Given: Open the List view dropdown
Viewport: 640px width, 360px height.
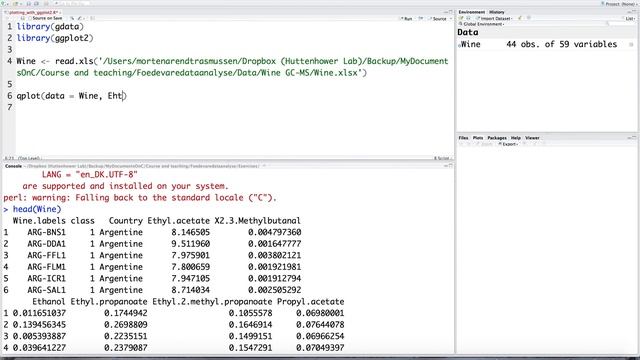Looking at the screenshot, I should 630,19.
